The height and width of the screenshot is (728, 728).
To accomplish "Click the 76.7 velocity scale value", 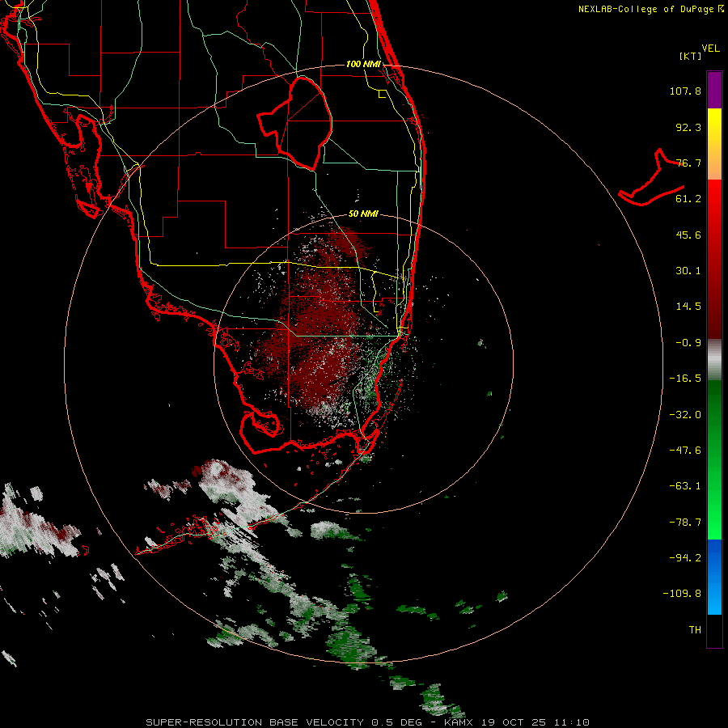I will 688,163.
